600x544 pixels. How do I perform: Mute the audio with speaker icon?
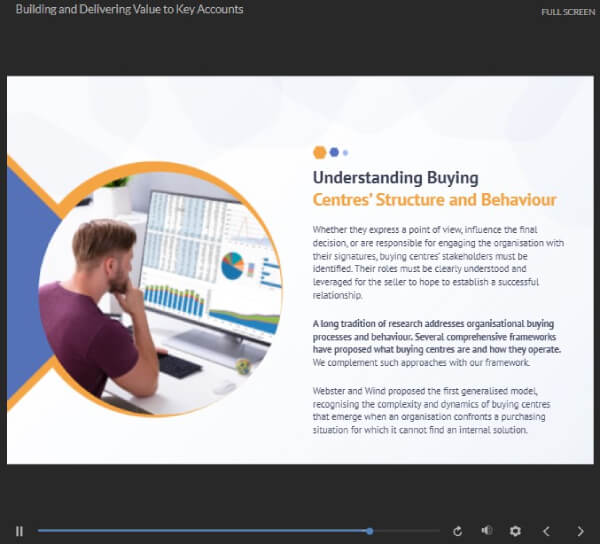coord(487,530)
